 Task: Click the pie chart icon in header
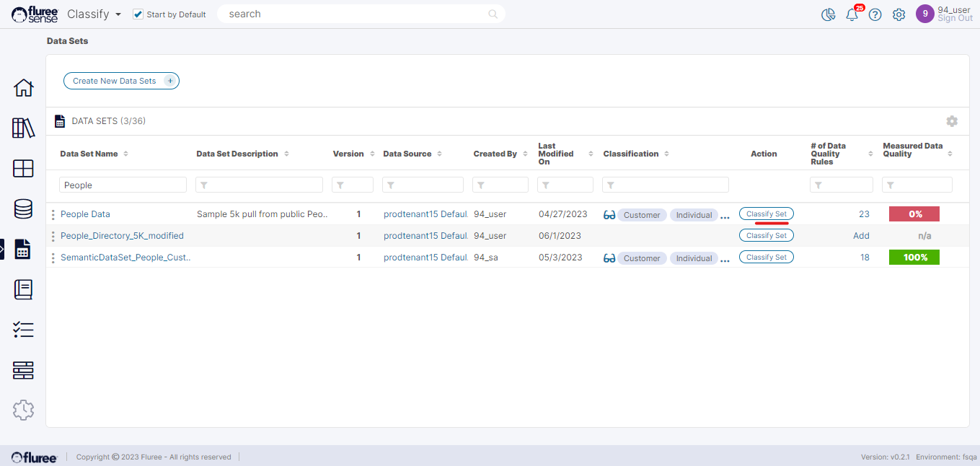tap(828, 14)
